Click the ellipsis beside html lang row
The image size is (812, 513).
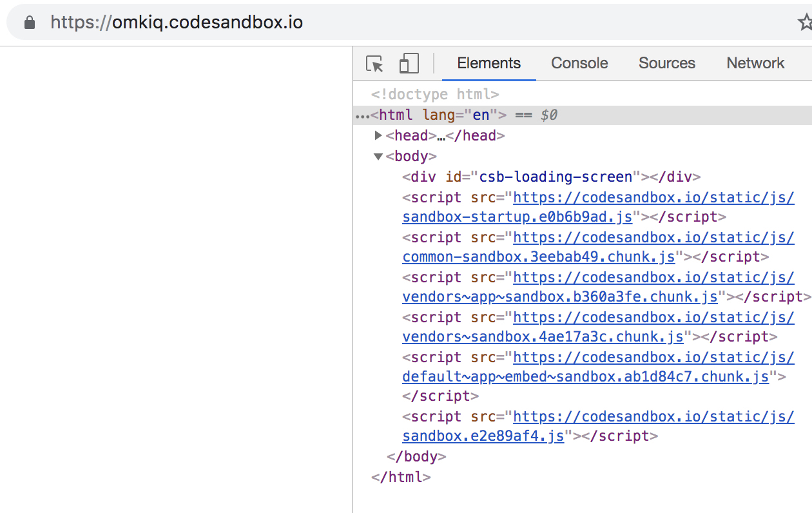[362, 115]
